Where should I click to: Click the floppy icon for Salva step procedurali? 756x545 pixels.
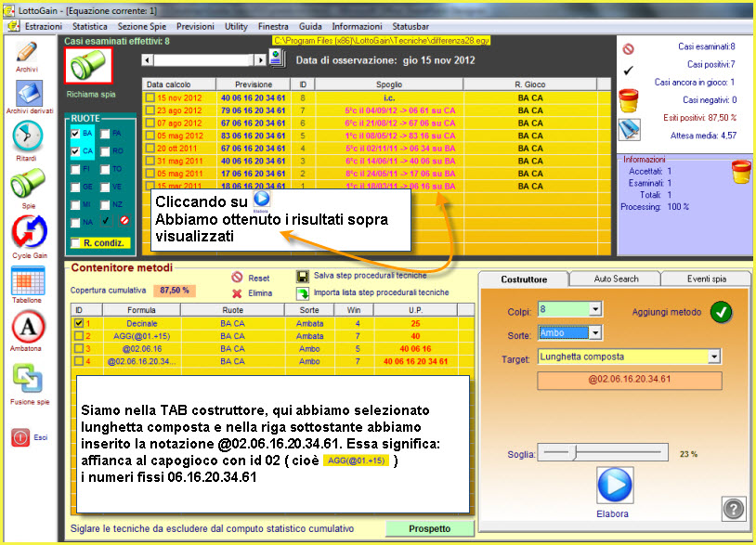(x=302, y=276)
